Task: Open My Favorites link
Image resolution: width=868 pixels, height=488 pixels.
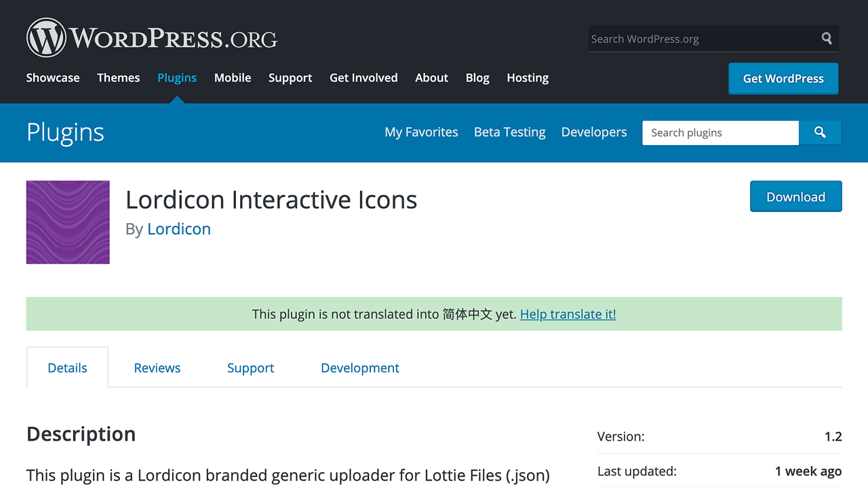Action: 421,132
